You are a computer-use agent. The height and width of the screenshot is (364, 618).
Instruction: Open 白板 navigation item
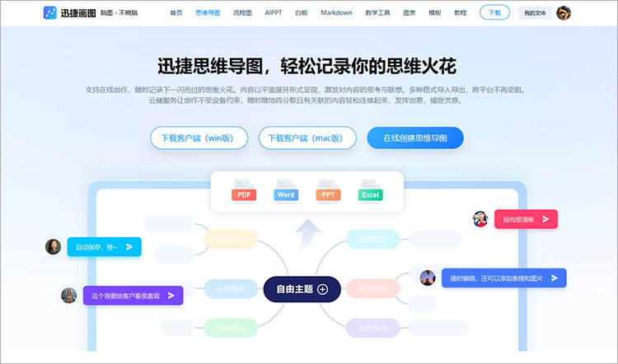point(302,12)
